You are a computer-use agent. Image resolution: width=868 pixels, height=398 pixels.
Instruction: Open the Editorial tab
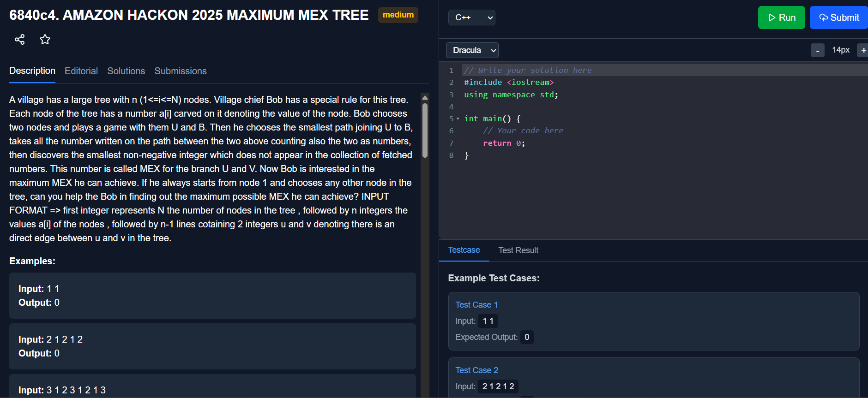[81, 71]
